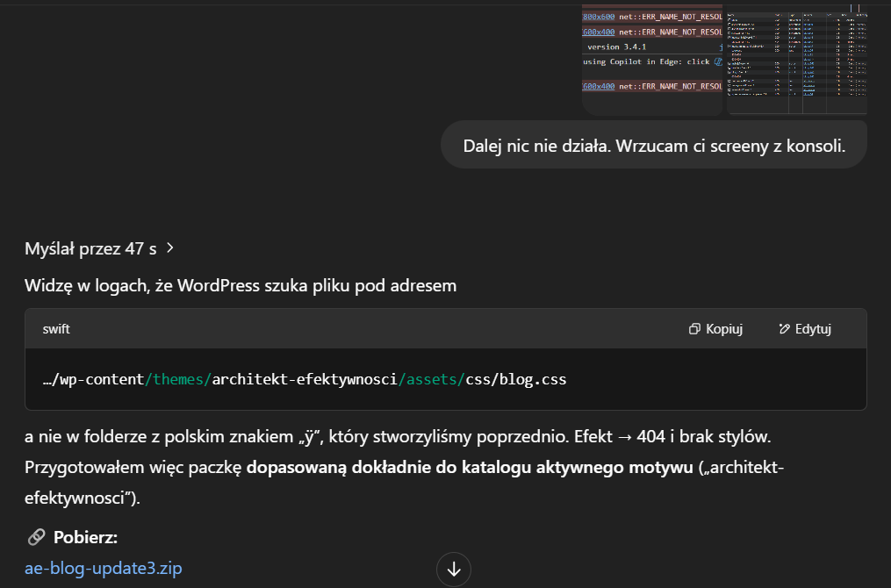Click 'architekt-efektywnosci' inside the code block
The height and width of the screenshot is (588, 891).
305,380
